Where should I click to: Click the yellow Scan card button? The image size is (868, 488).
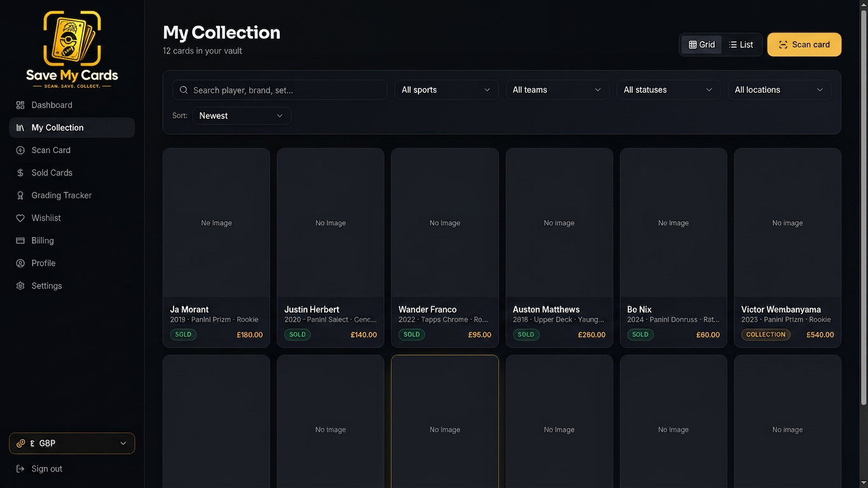pyautogui.click(x=804, y=44)
